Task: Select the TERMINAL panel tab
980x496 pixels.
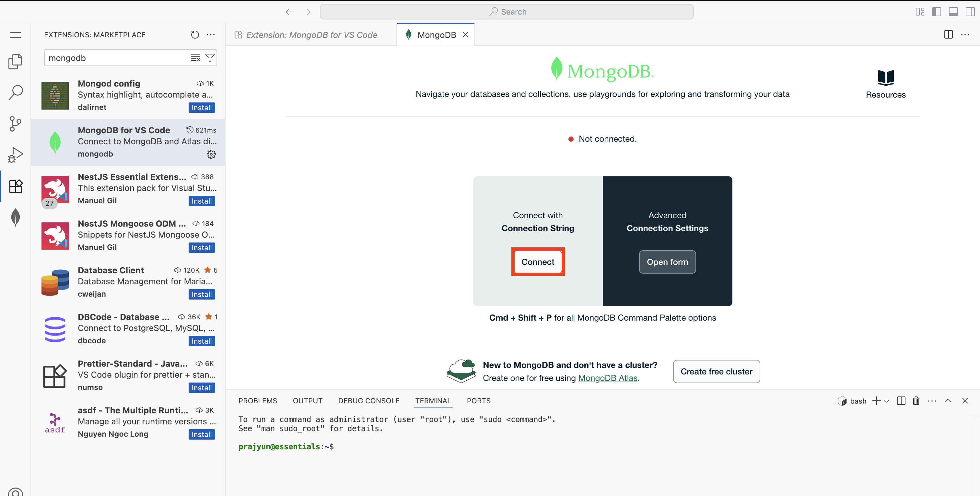Action: pyautogui.click(x=433, y=400)
